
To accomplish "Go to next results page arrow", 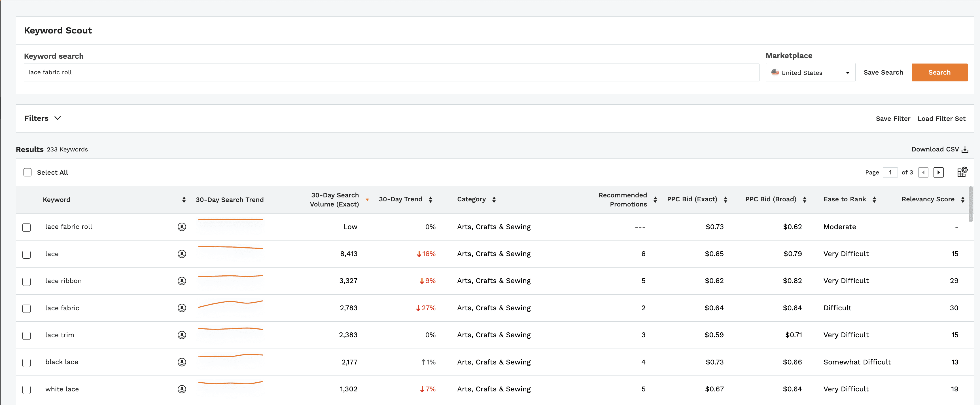I will pos(938,172).
